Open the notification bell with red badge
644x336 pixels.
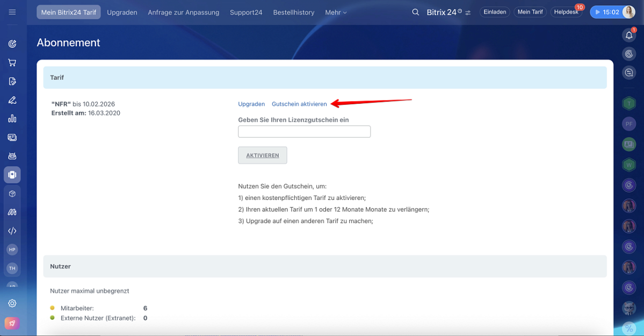(x=628, y=34)
